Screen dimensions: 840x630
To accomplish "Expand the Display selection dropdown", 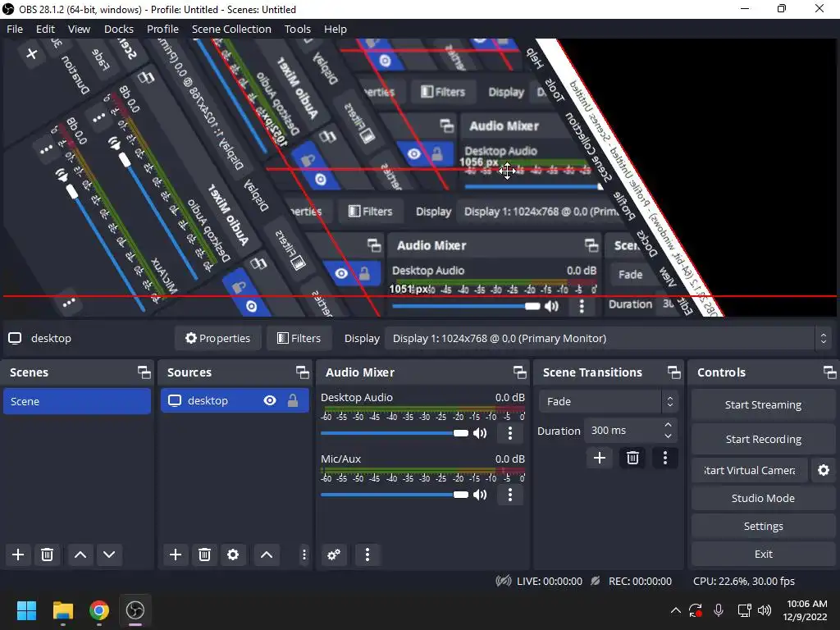I will coord(823,339).
